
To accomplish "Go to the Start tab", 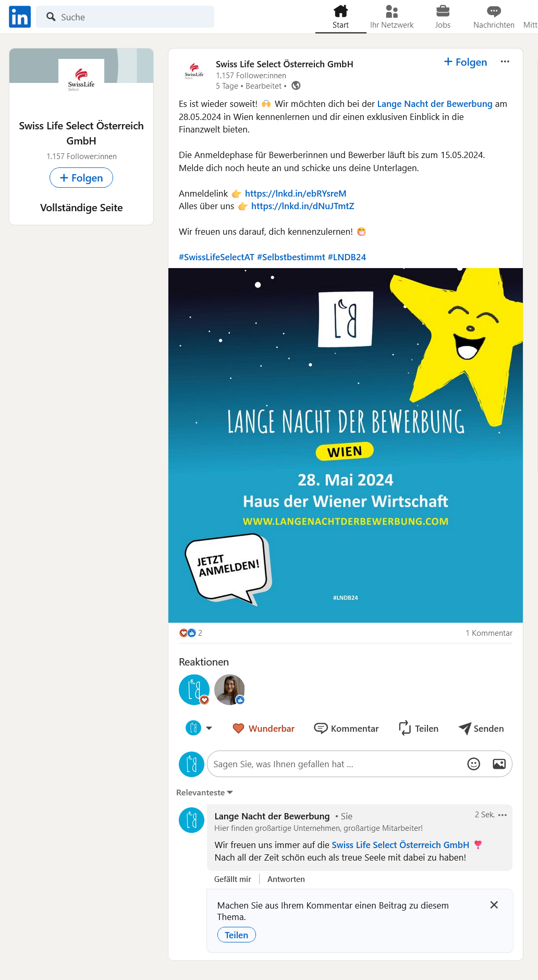I will (x=340, y=17).
